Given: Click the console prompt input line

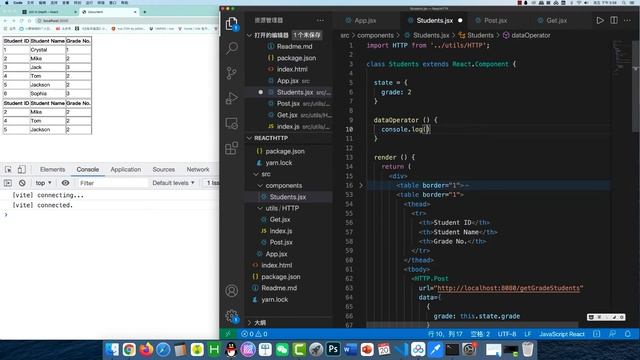Looking at the screenshot, I should click(109, 215).
